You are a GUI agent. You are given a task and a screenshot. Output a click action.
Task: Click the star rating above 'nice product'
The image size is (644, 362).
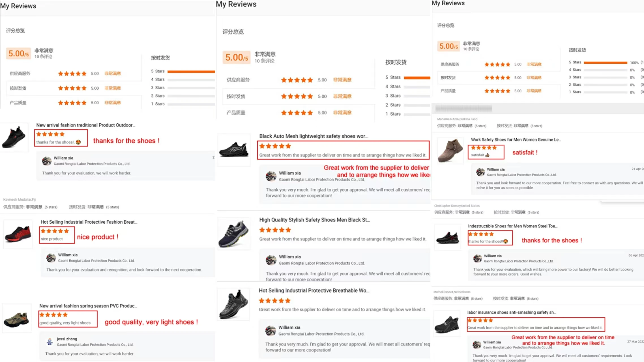(55, 231)
